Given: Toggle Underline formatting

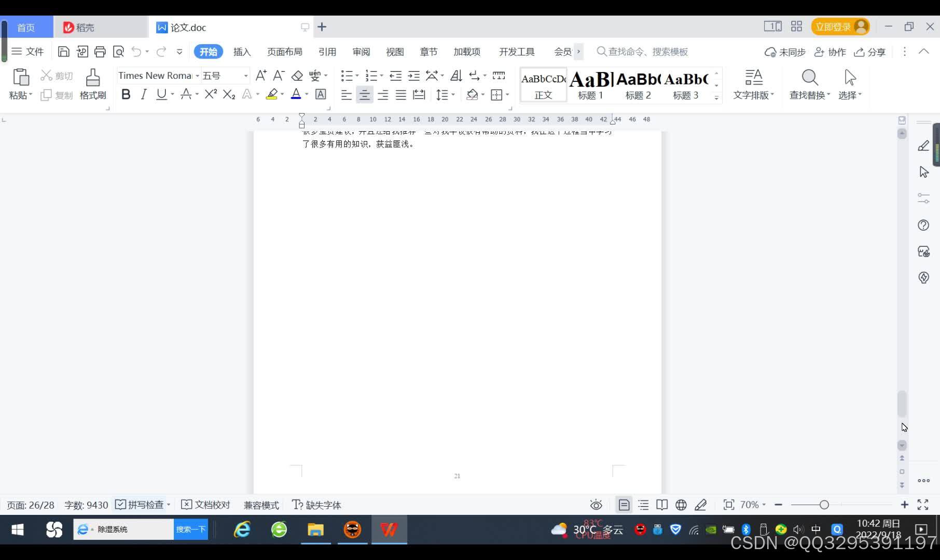Looking at the screenshot, I should coord(161,94).
